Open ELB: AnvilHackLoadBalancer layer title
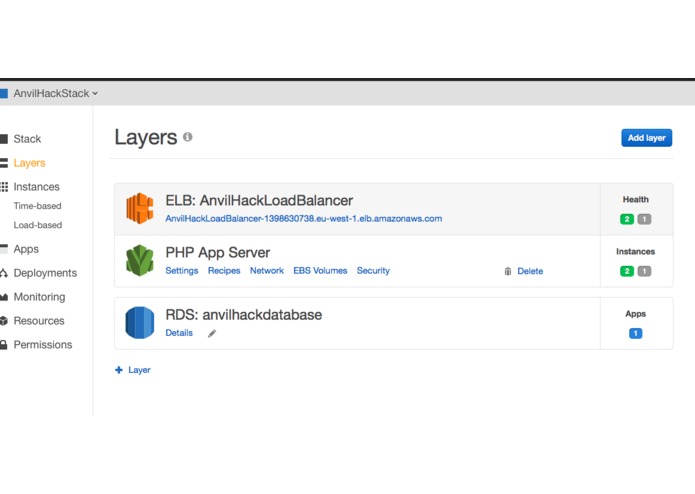 click(259, 201)
